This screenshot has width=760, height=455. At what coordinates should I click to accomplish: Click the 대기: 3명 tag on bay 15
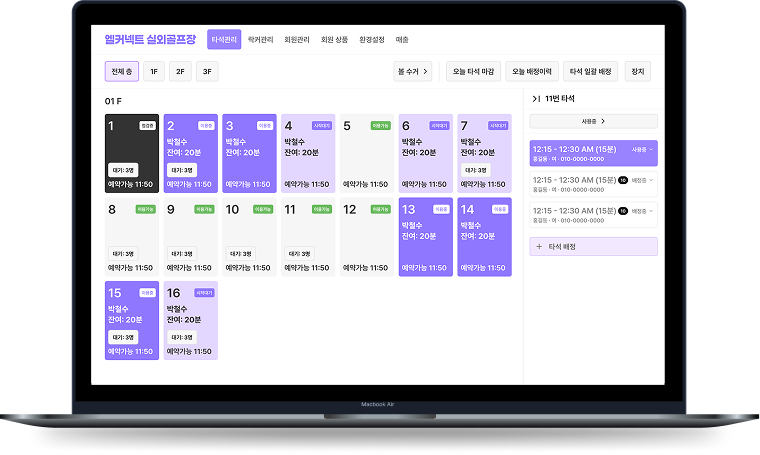(x=123, y=338)
